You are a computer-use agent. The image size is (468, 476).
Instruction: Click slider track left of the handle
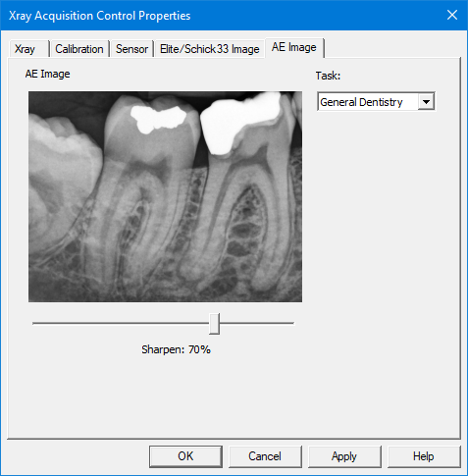click(121, 323)
